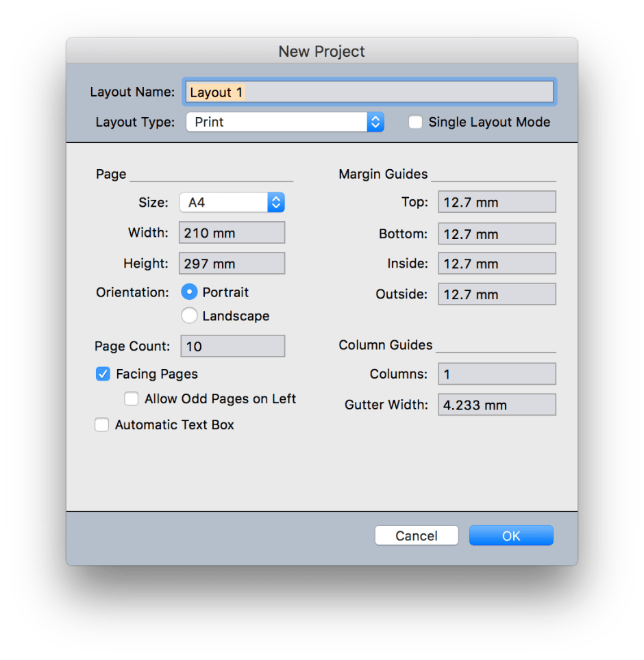
Task: Turn on Automatic Text Box
Action: [102, 425]
